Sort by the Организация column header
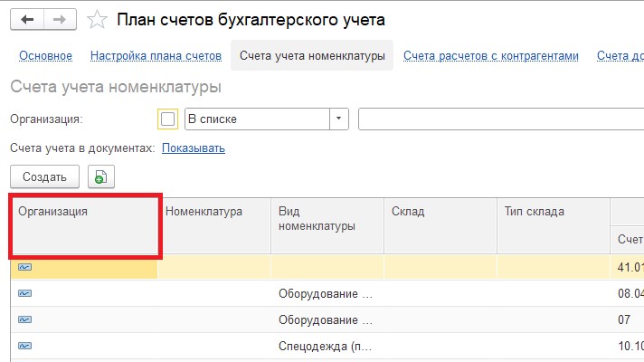This screenshot has height=362, width=644. [x=84, y=225]
